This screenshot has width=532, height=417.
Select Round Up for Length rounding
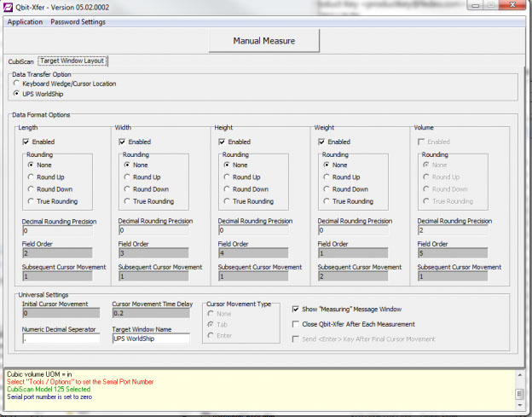point(32,177)
